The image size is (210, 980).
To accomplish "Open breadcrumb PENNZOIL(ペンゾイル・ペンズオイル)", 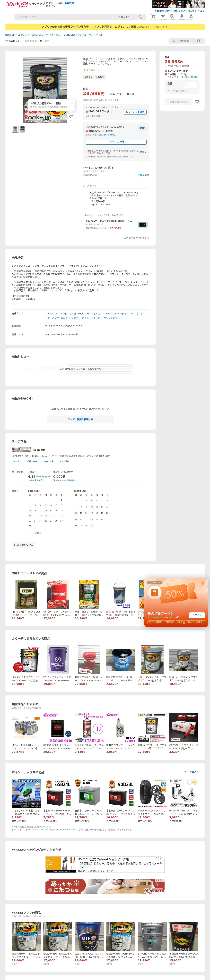I will 83,35.
